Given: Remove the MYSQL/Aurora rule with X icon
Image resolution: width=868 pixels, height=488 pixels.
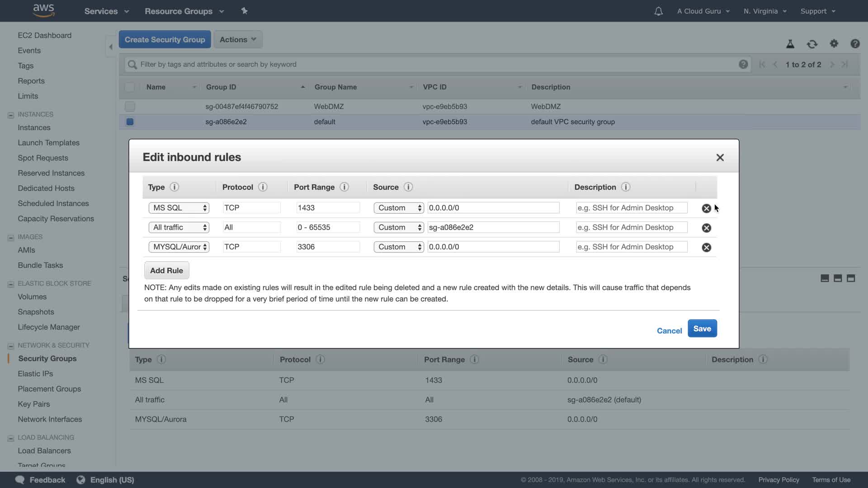Looking at the screenshot, I should (x=706, y=248).
